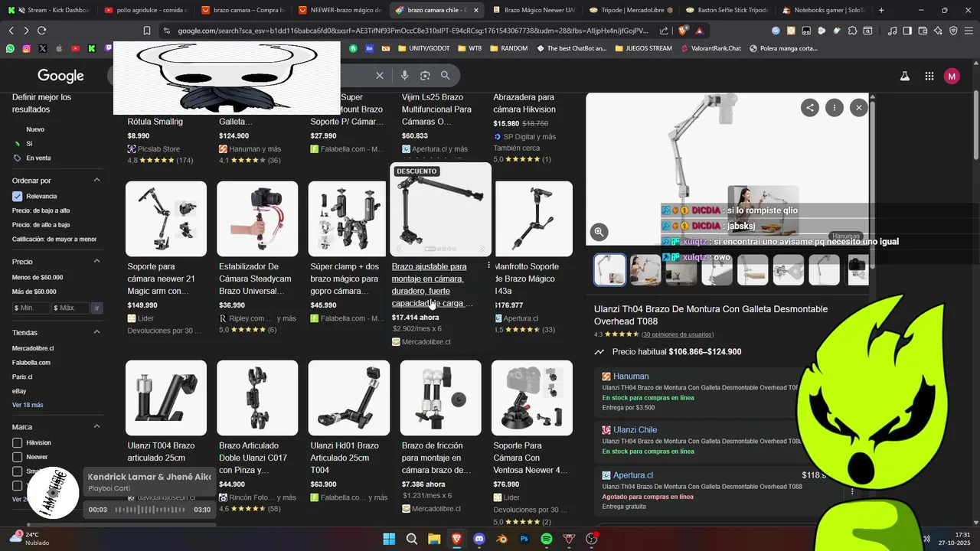The height and width of the screenshot is (551, 980).
Task: Click the magnifier search button in Google bar
Action: (x=446, y=76)
